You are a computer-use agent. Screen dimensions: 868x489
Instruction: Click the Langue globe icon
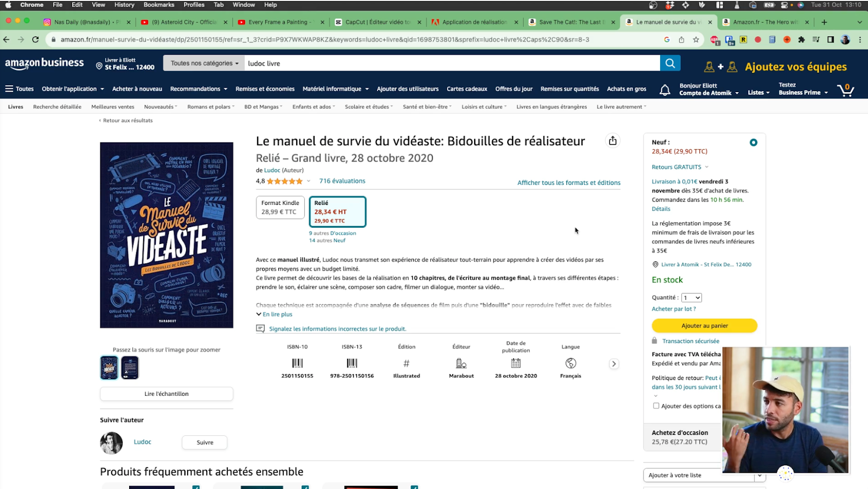(x=571, y=363)
